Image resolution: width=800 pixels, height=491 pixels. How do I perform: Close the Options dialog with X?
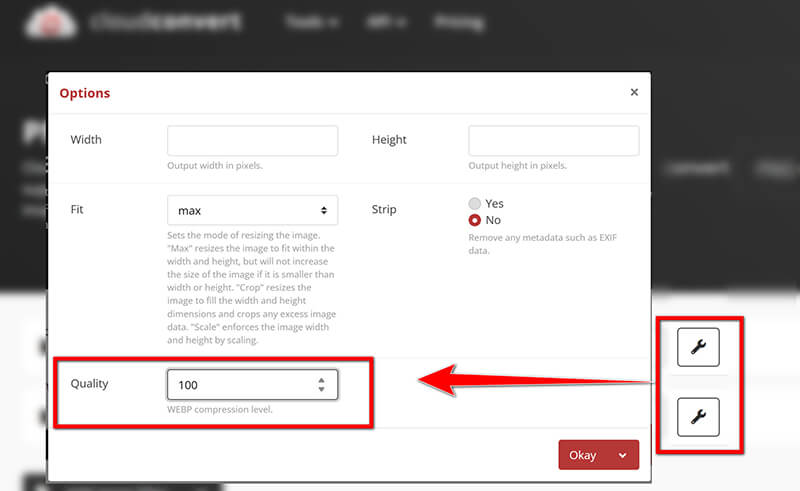[634, 92]
